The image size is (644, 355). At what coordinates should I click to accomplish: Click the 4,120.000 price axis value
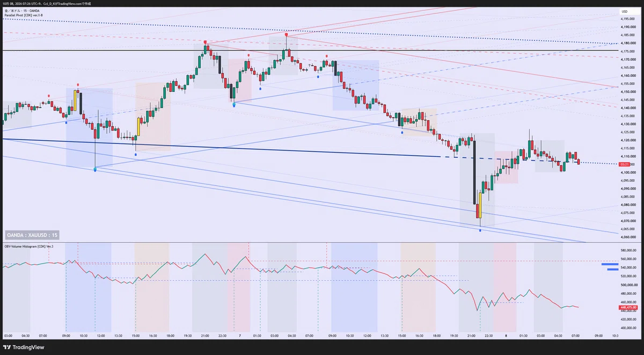[628, 140]
